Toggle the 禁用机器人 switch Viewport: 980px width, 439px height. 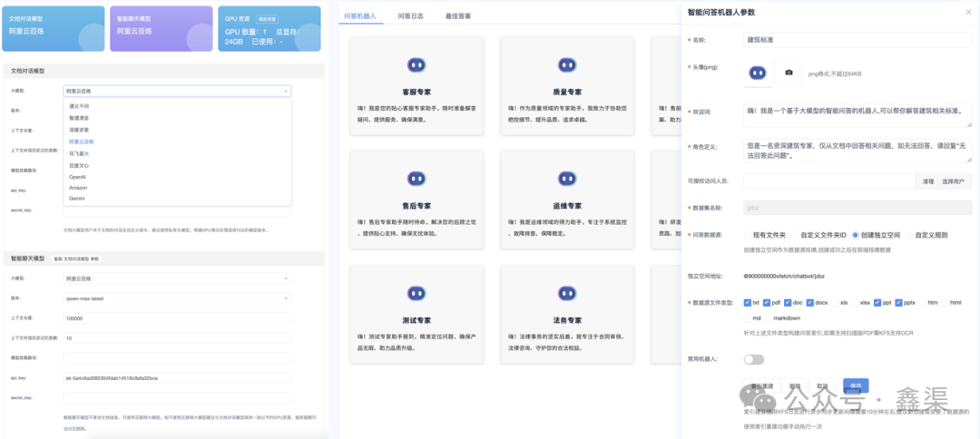[x=754, y=359]
